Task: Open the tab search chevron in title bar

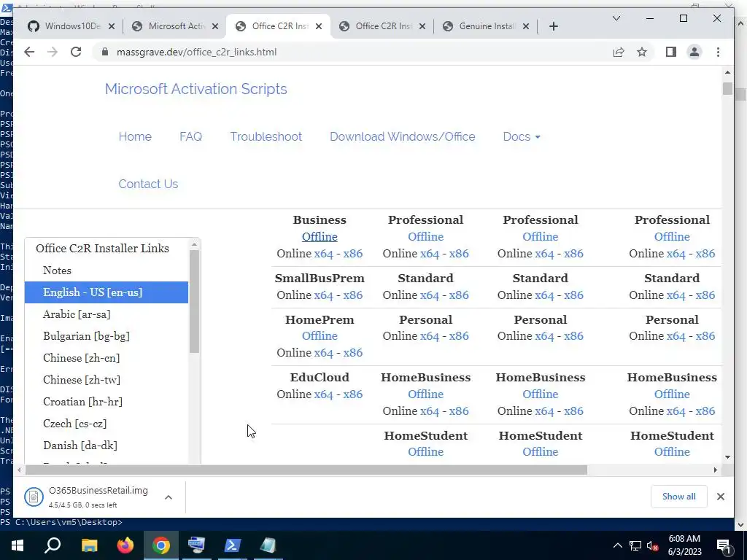Action: [616, 18]
